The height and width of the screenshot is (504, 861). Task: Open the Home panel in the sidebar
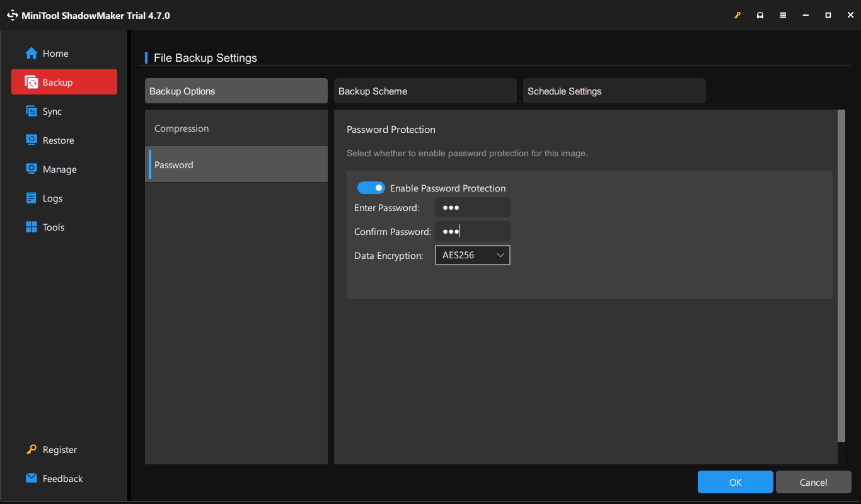[54, 53]
